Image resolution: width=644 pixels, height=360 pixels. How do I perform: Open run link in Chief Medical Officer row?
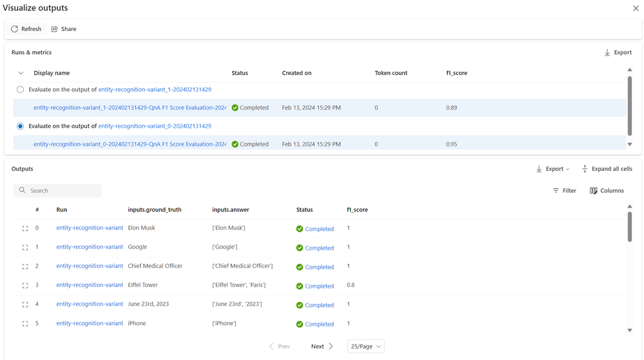coord(90,266)
